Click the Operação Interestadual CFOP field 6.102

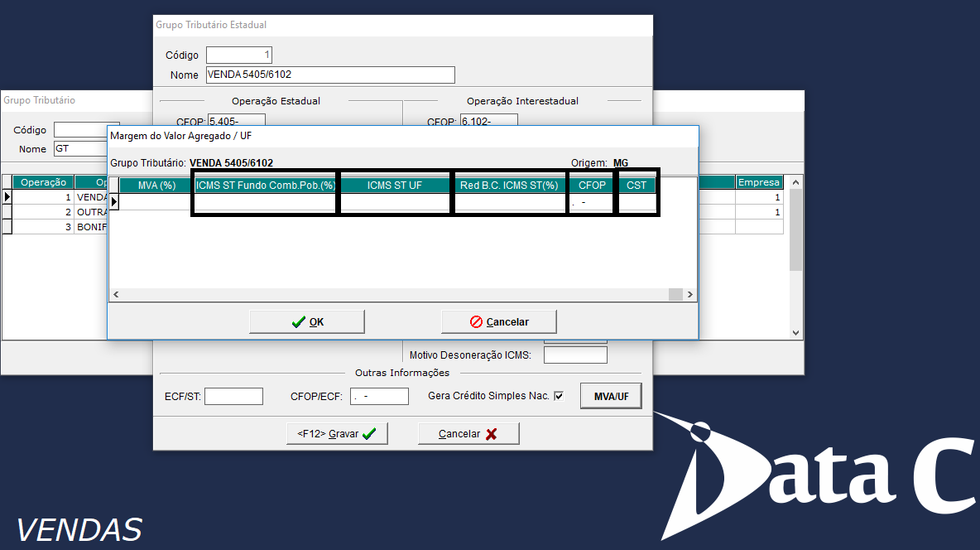click(488, 120)
